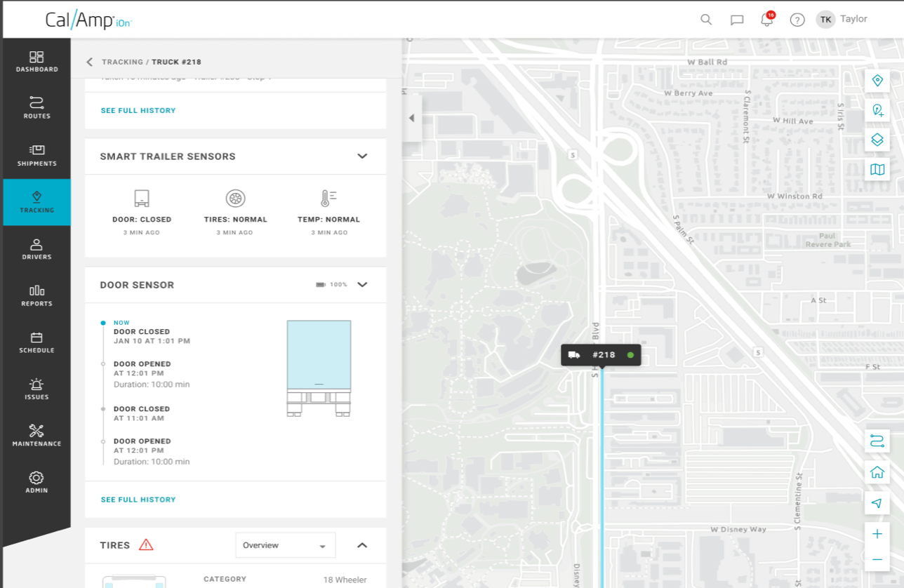Collapse the Door Sensor section

(362, 284)
